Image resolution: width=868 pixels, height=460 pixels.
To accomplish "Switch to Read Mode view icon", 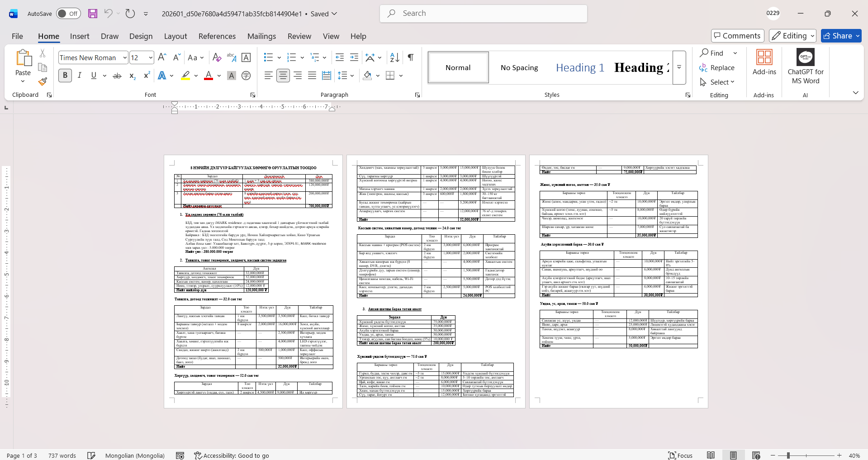I will click(x=711, y=455).
